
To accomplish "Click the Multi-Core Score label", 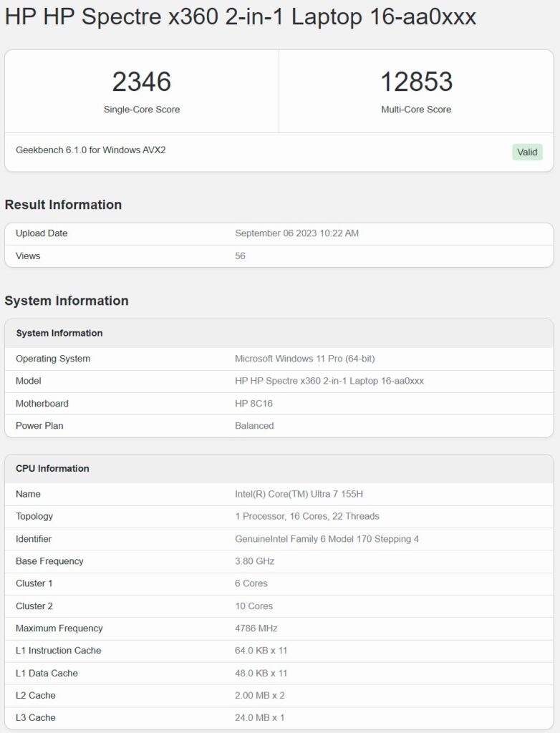I will (x=416, y=110).
